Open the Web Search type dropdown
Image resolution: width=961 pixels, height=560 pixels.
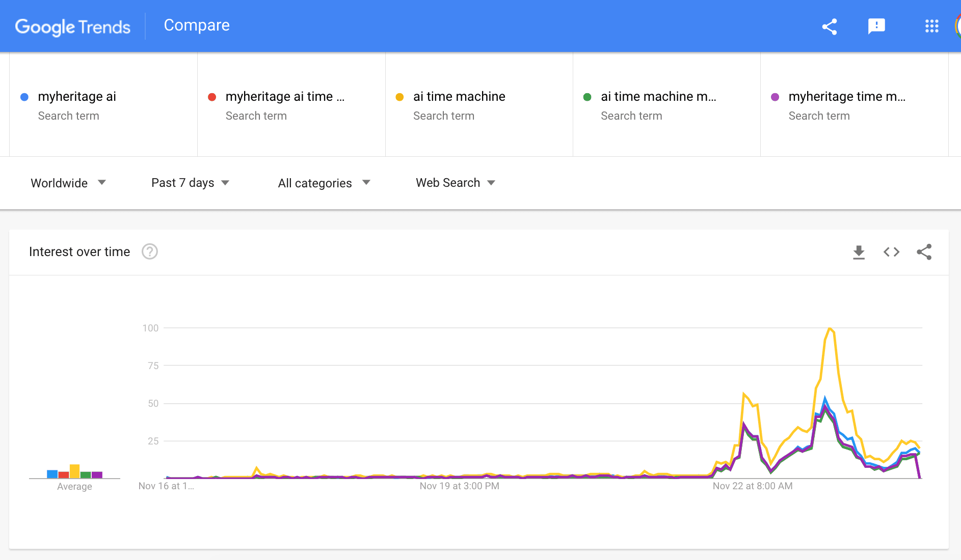pos(456,183)
